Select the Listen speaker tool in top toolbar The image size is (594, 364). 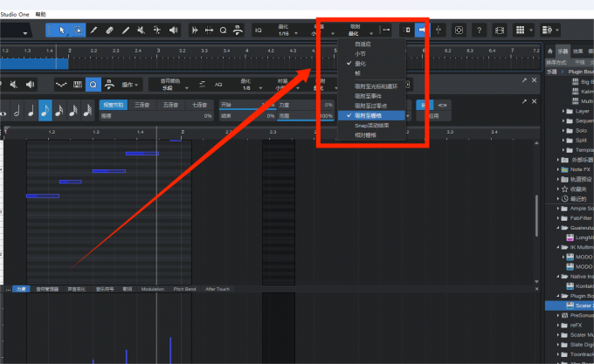click(x=173, y=30)
